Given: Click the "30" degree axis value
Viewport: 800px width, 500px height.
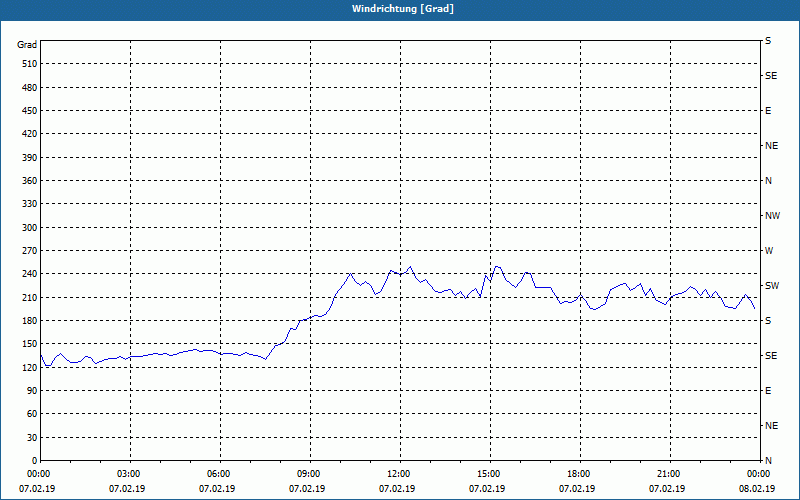Looking at the screenshot, I should pyautogui.click(x=32, y=438).
